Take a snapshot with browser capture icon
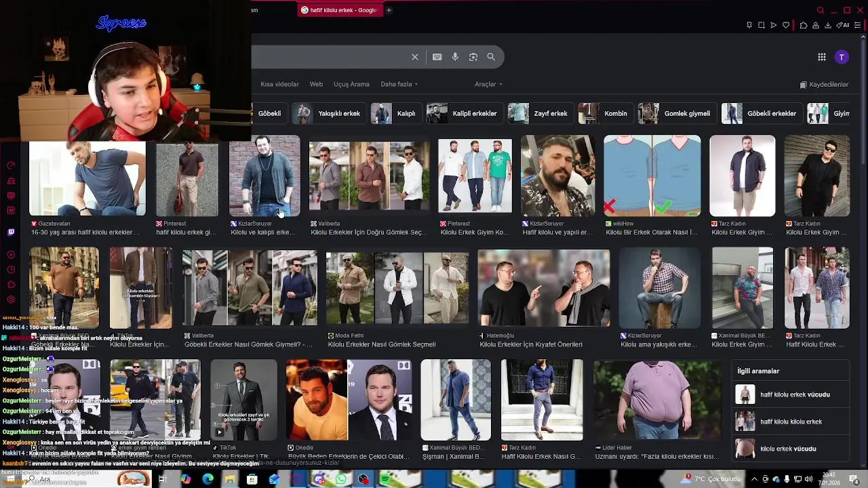The image size is (868, 488). (762, 25)
